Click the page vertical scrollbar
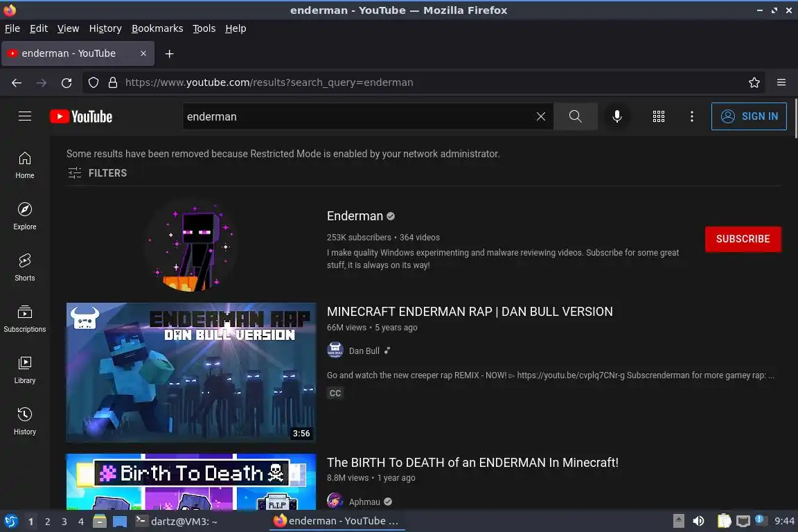 click(x=795, y=118)
